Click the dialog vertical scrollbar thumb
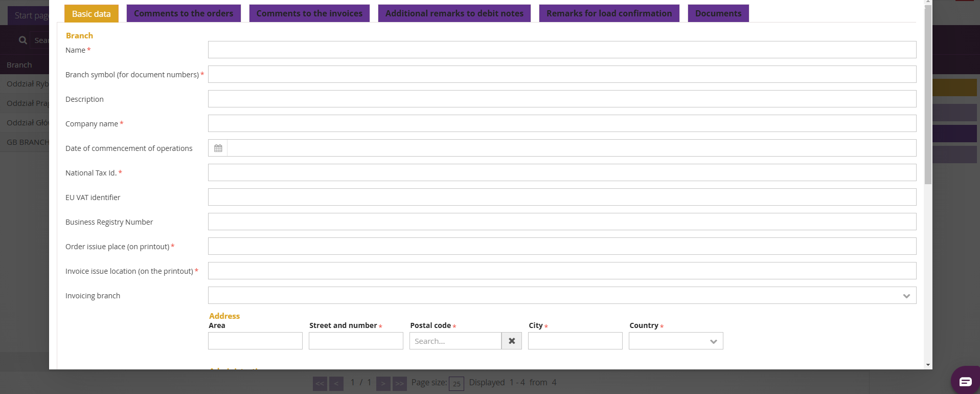 [928, 95]
